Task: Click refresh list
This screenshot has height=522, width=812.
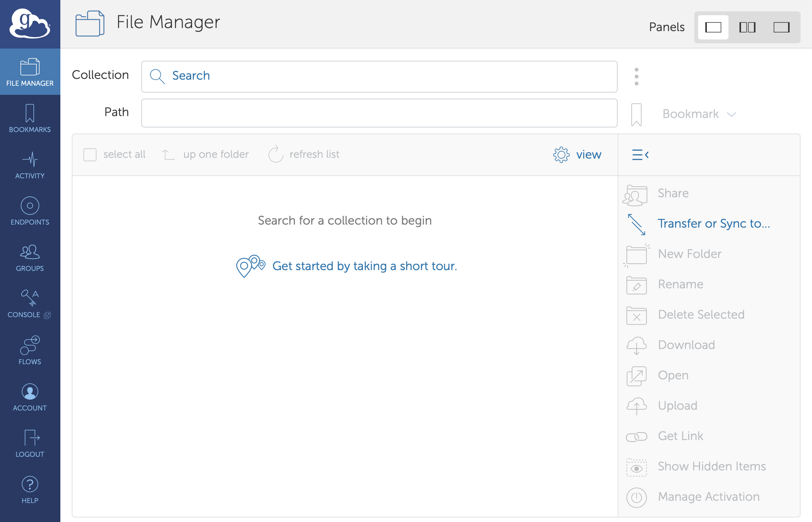Action: click(x=304, y=154)
